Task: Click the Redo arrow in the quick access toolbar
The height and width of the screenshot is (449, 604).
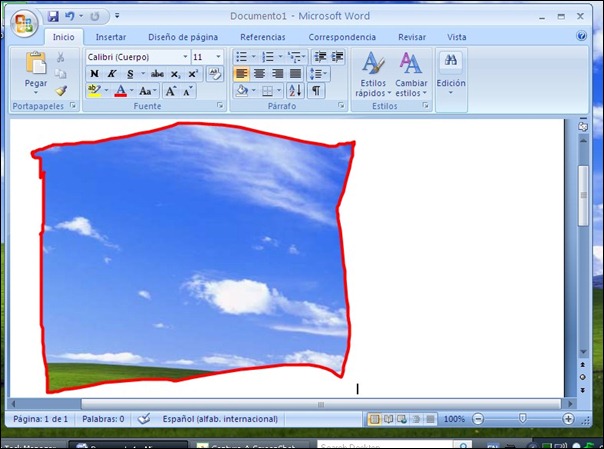Action: (x=94, y=16)
